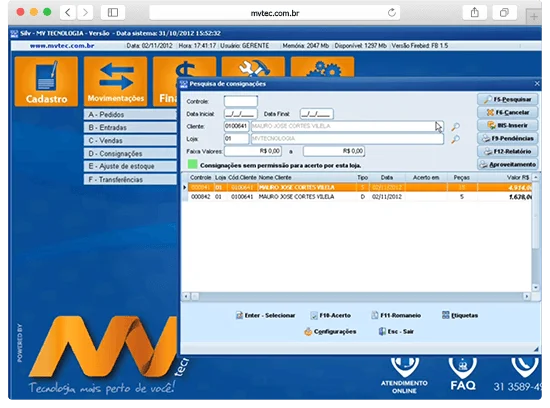This screenshot has width=550, height=408.
Task: Click F11-Romaneio action
Action: click(396, 315)
